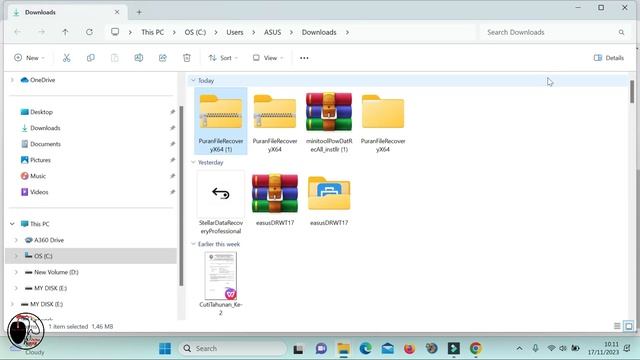
Task: Click This PC in address breadcrumb
Action: point(153,32)
